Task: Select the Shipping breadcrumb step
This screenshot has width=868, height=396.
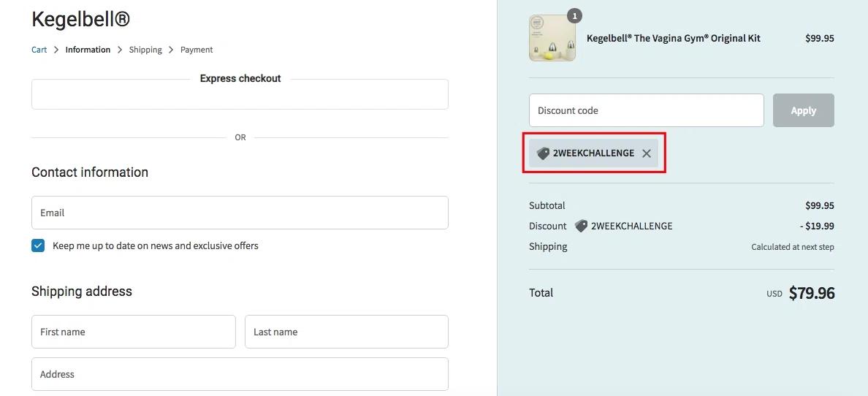Action: (145, 50)
